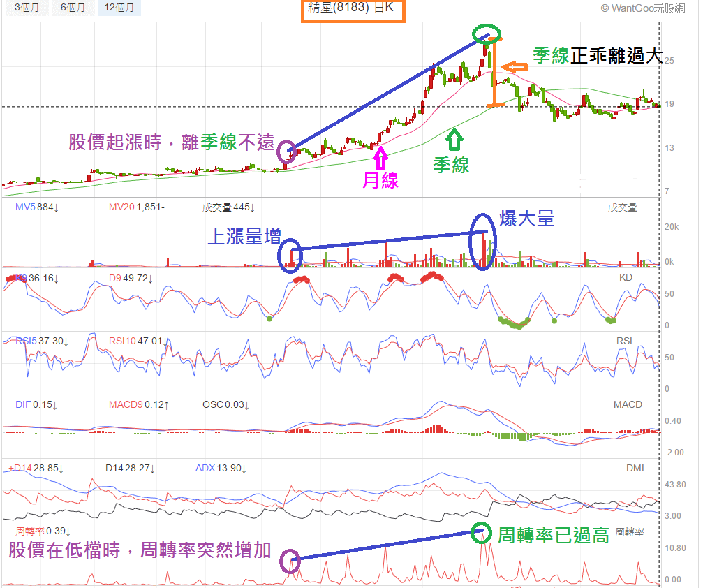Choose the 12個月 chart range
Viewport: 703px width, 588px height.
coord(119,8)
